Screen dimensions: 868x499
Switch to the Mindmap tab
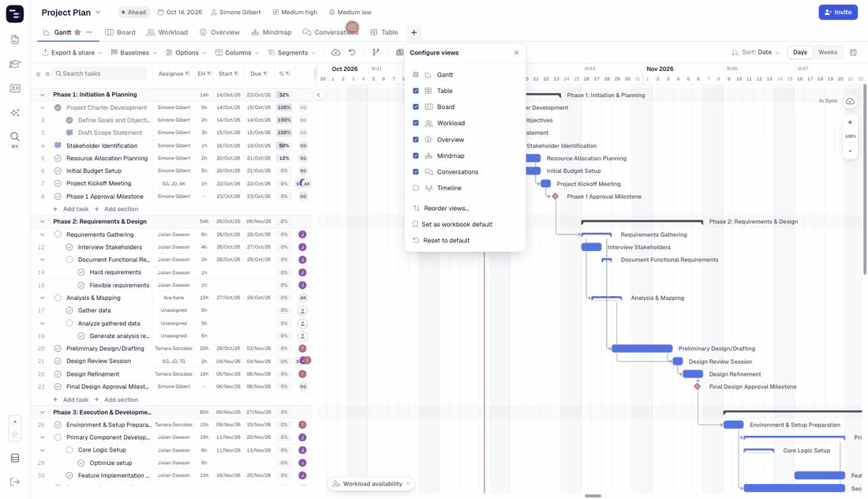pyautogui.click(x=271, y=32)
